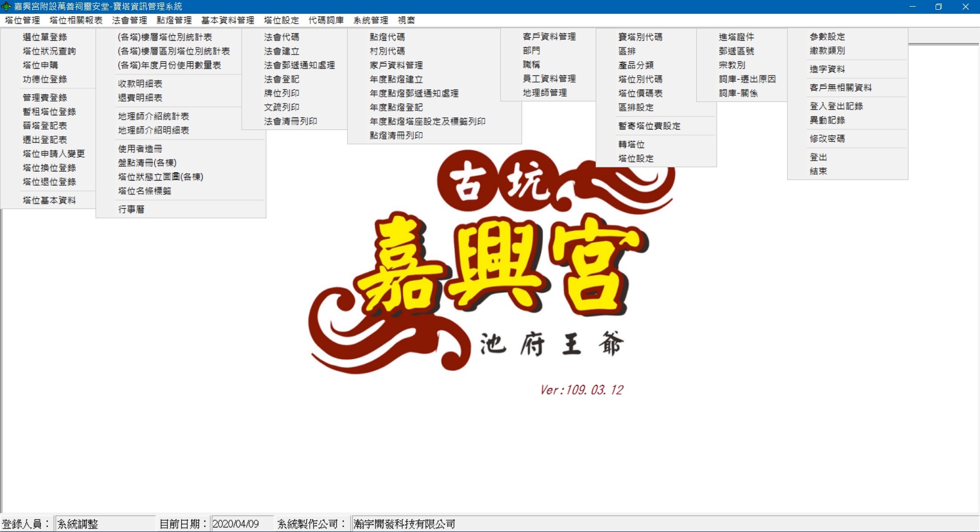Open the 塔位相關報表 menu
Image resolution: width=980 pixels, height=532 pixels.
76,20
